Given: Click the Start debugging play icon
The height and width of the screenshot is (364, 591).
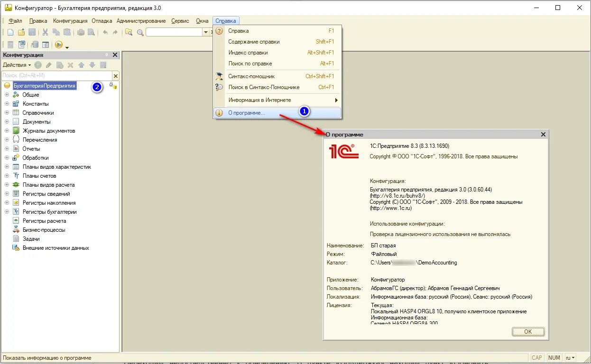Looking at the screenshot, I should pos(59,45).
